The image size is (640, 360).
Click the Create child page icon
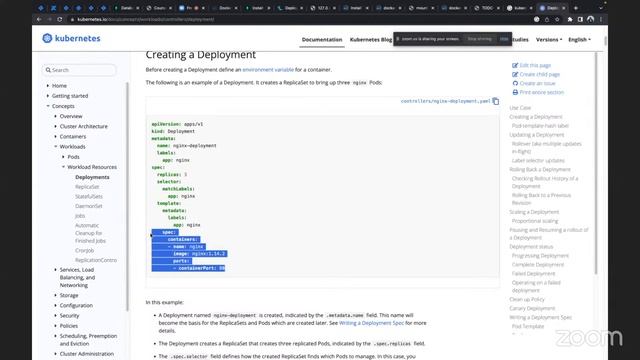515,74
